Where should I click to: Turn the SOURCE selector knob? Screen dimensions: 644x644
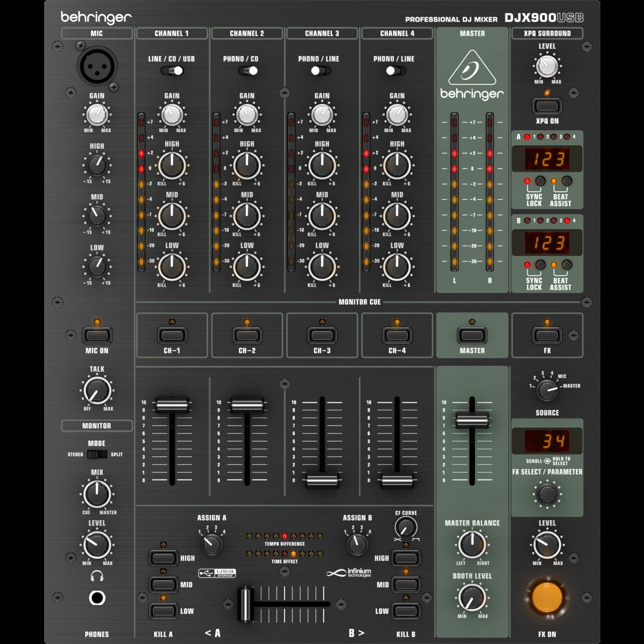547,390
